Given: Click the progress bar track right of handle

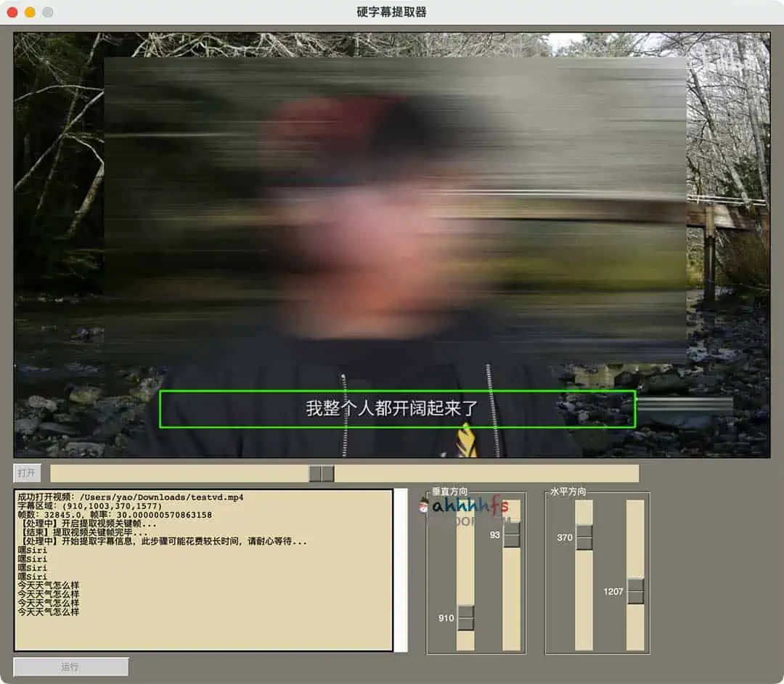Looking at the screenshot, I should coord(486,473).
